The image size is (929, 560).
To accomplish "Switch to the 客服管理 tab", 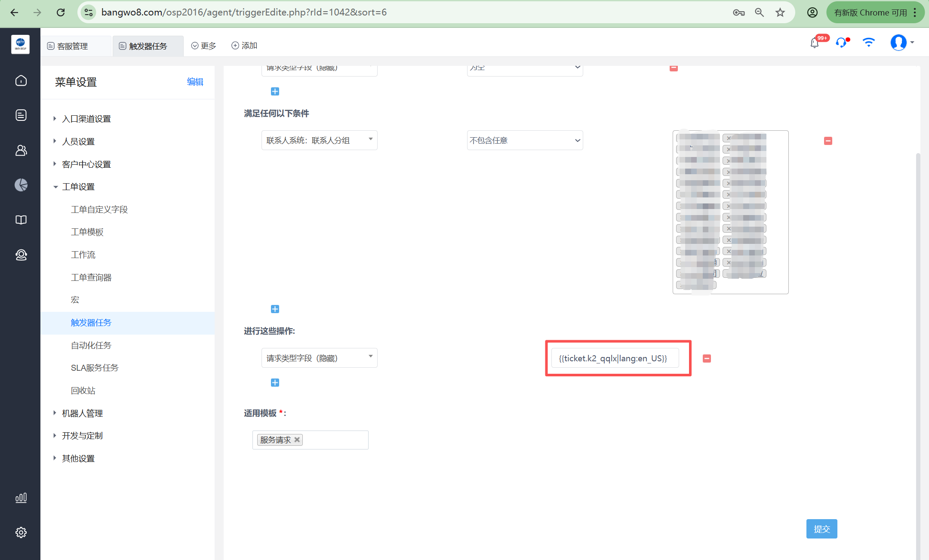I will pyautogui.click(x=72, y=46).
